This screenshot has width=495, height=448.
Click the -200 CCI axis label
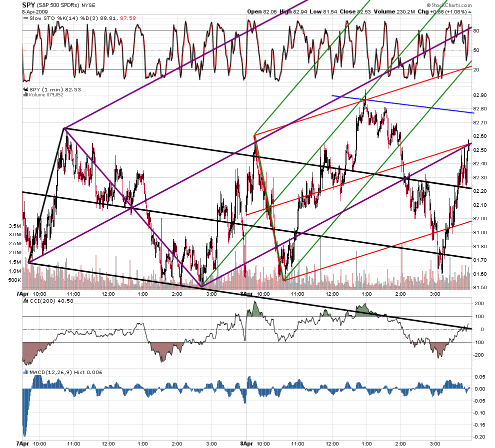coord(478,355)
